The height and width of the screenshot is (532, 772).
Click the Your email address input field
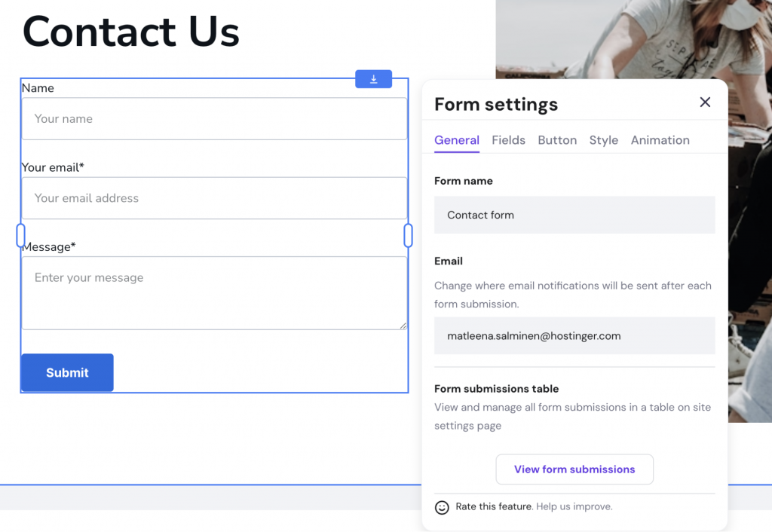coord(215,198)
